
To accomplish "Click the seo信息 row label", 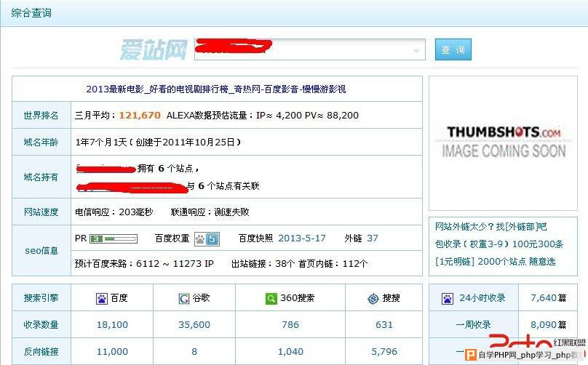I will point(41,251).
